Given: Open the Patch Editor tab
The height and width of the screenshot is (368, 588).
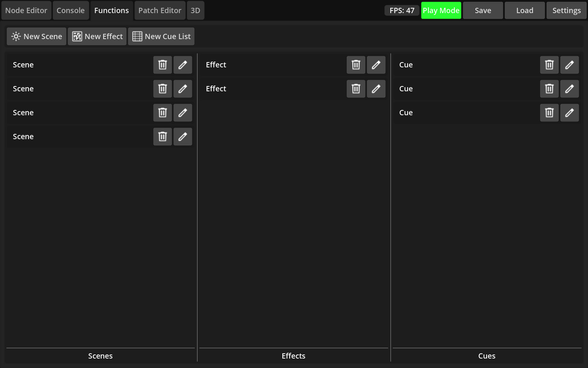Looking at the screenshot, I should point(160,11).
